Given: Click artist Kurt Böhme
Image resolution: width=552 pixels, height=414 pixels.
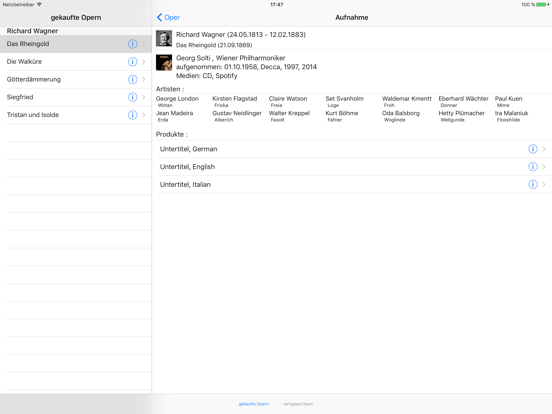Looking at the screenshot, I should tap(341, 113).
